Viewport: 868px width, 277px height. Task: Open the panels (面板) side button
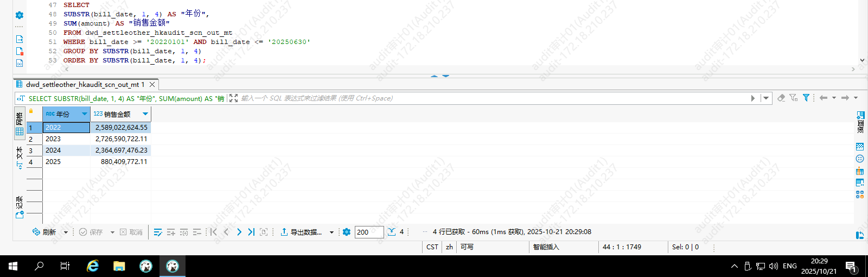[x=860, y=122]
